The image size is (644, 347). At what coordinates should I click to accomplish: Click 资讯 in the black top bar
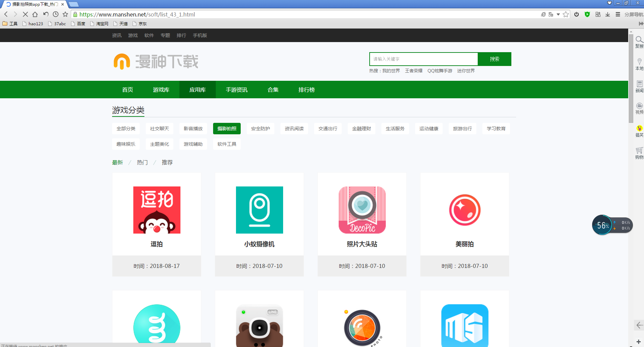point(117,35)
